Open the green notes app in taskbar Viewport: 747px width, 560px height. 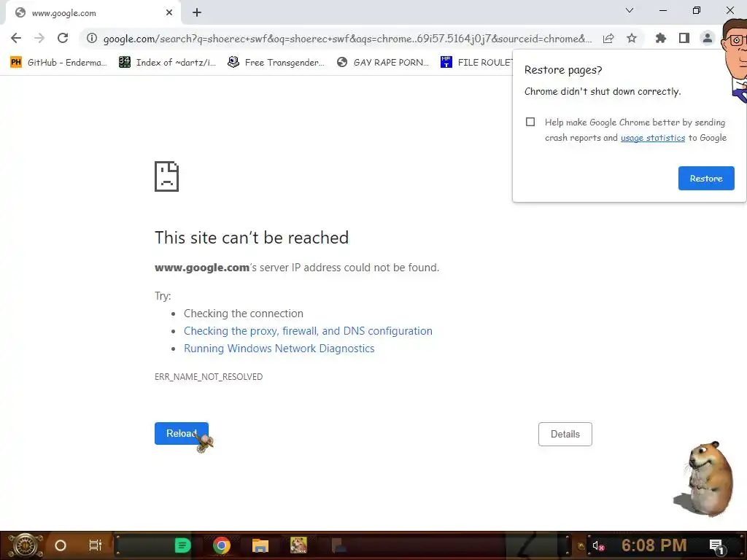(x=182, y=545)
